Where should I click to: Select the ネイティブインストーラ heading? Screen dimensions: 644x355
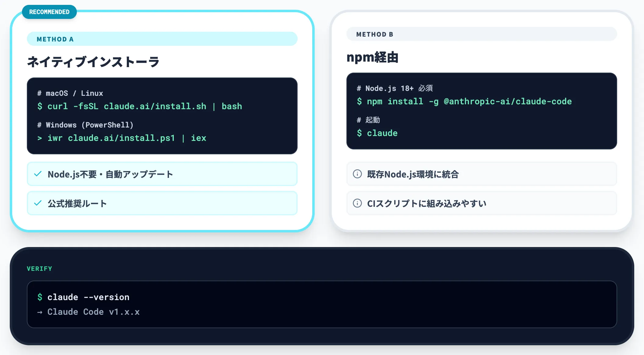pyautogui.click(x=93, y=62)
